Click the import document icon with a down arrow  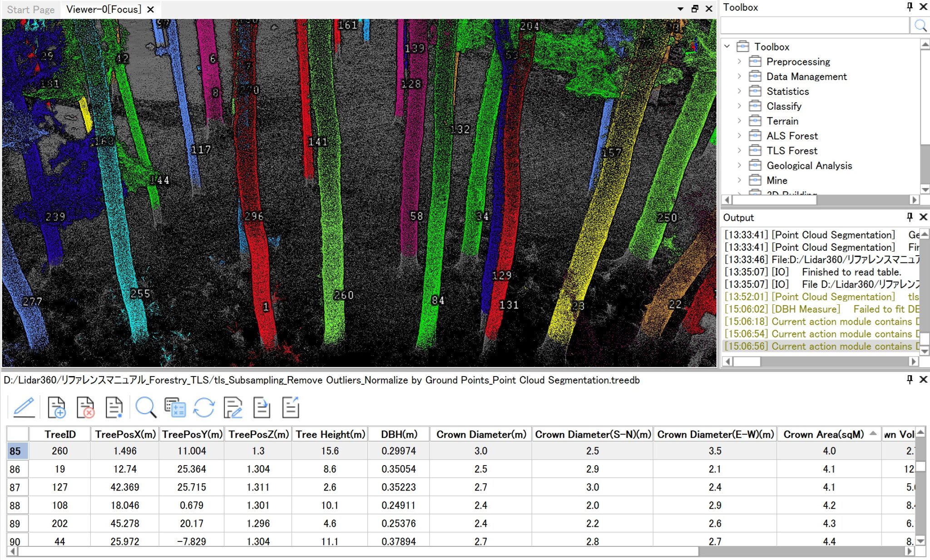(262, 407)
